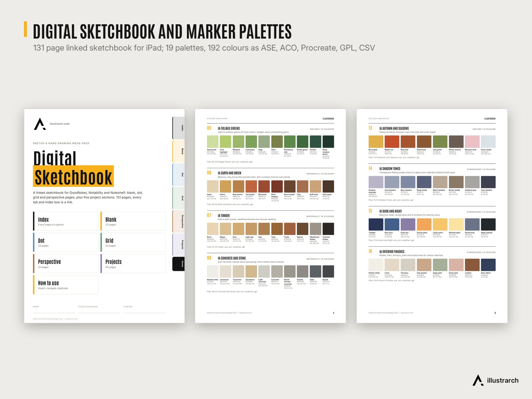The image size is (532, 399).
Task: Click the NAME field on the cover
Action: coord(54,310)
